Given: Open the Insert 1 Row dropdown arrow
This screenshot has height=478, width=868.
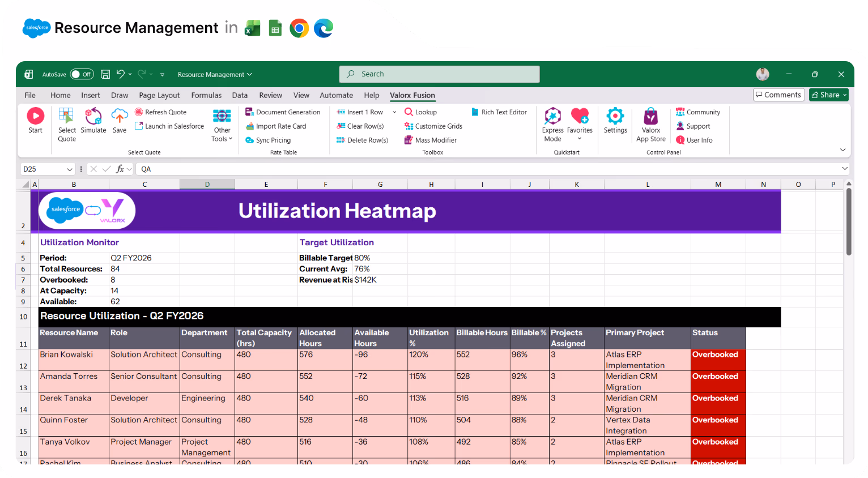Looking at the screenshot, I should 394,112.
